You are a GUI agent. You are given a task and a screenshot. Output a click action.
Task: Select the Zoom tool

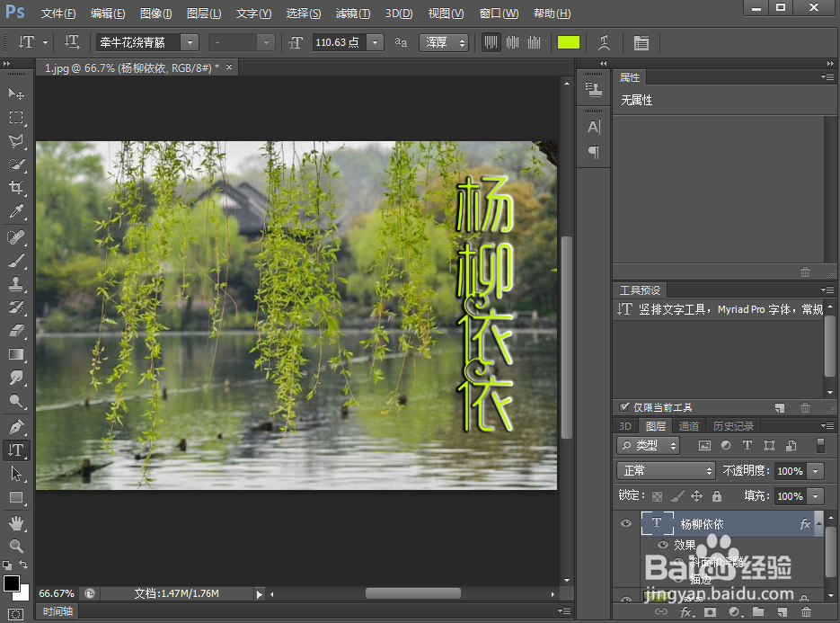[13, 547]
